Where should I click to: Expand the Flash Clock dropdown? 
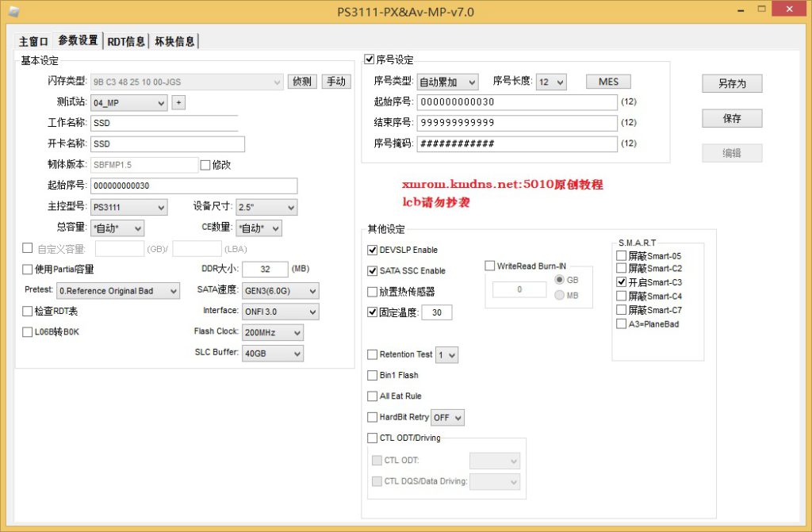(x=272, y=332)
